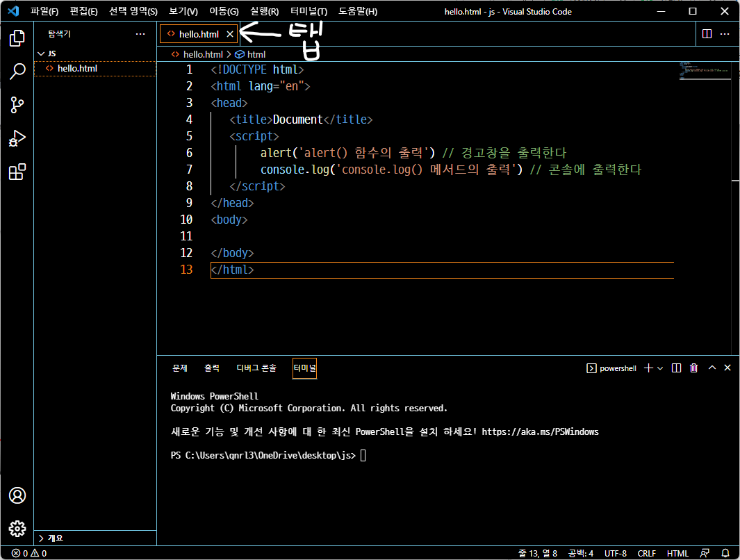Image resolution: width=740 pixels, height=560 pixels.
Task: Open the Extensions view icon
Action: (x=17, y=172)
